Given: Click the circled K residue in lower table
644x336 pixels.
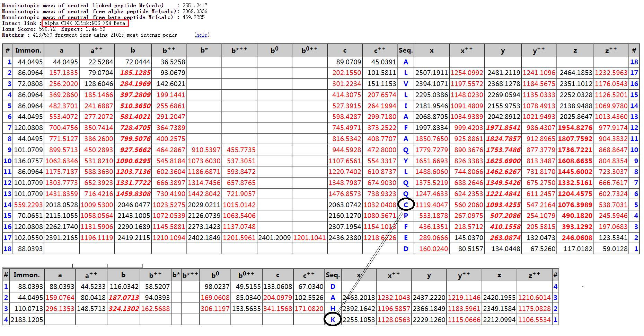Looking at the screenshot, I should tap(333, 320).
